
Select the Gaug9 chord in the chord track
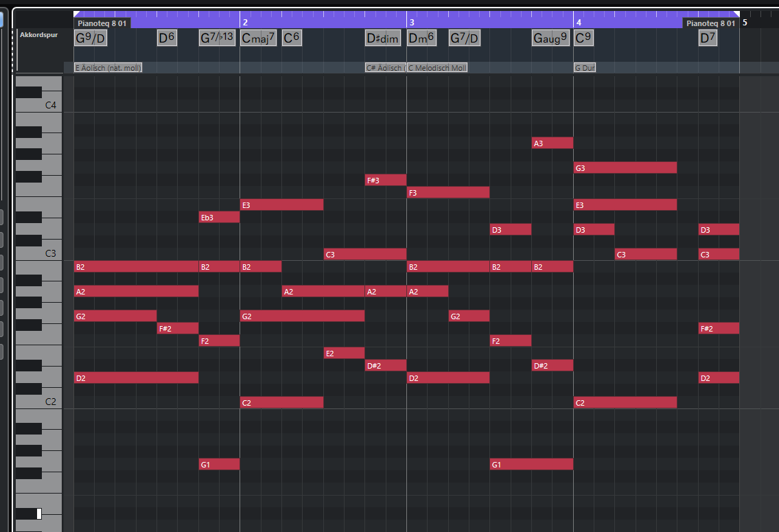(x=550, y=38)
